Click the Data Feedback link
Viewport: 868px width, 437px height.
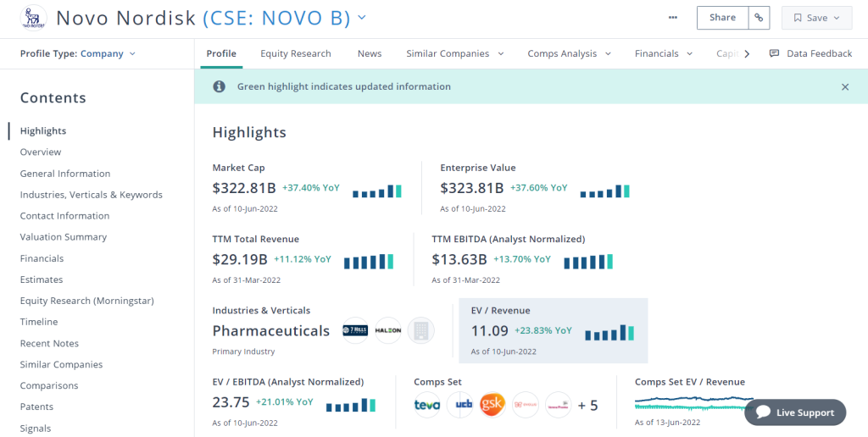(820, 53)
